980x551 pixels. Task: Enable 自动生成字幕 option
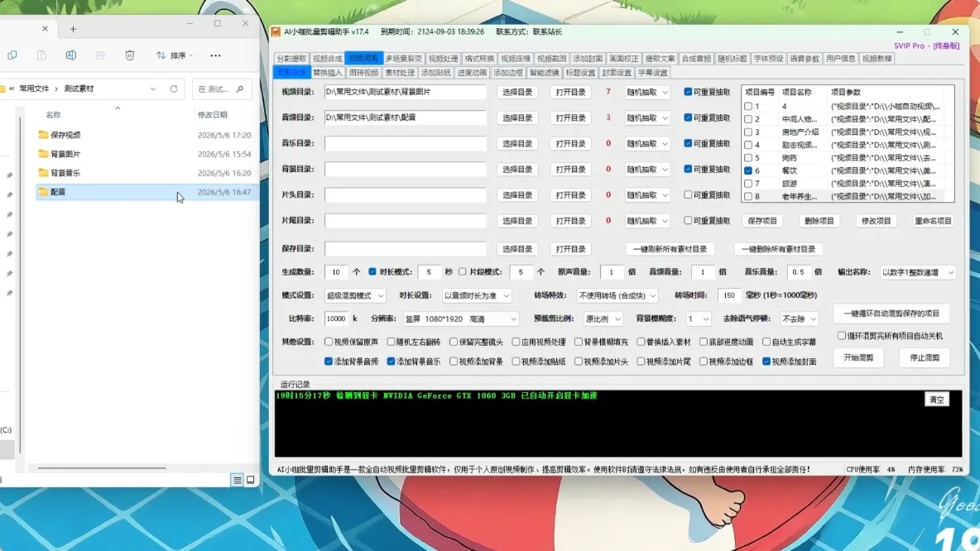tap(766, 342)
